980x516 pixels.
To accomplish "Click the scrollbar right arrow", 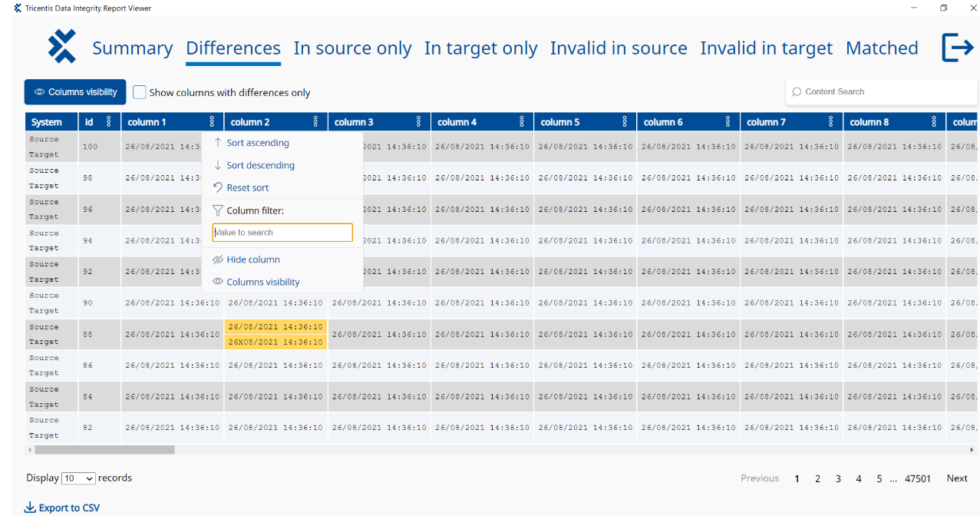I will click(x=972, y=450).
